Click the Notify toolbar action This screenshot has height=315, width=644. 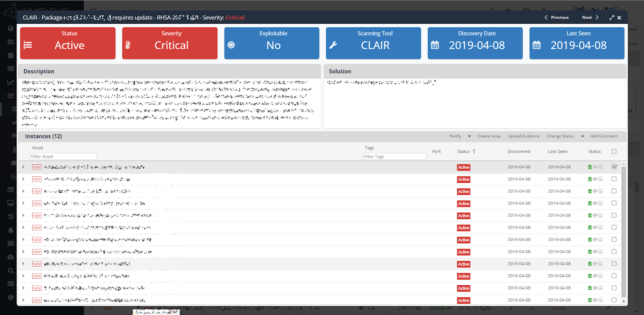click(x=455, y=136)
